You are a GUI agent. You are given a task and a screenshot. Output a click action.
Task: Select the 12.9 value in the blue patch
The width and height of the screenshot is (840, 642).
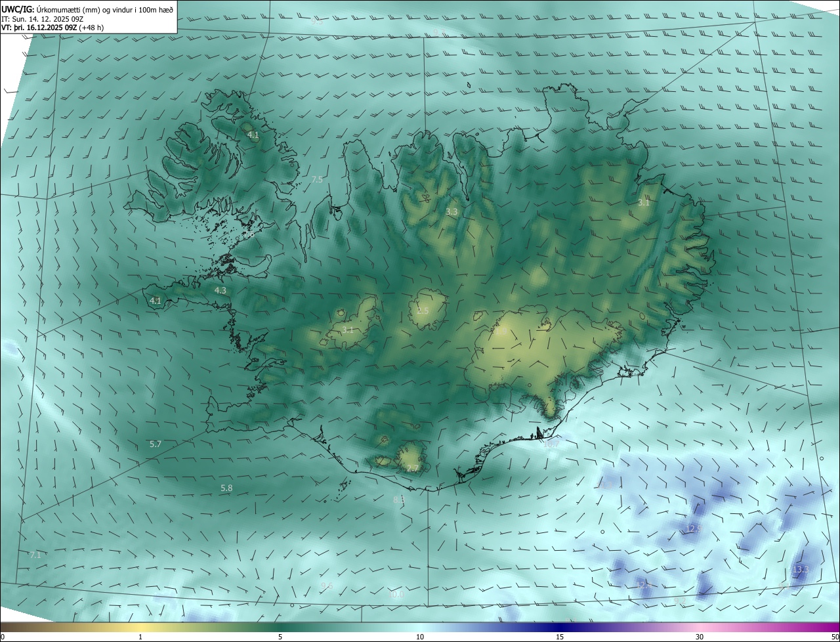pyautogui.click(x=694, y=528)
